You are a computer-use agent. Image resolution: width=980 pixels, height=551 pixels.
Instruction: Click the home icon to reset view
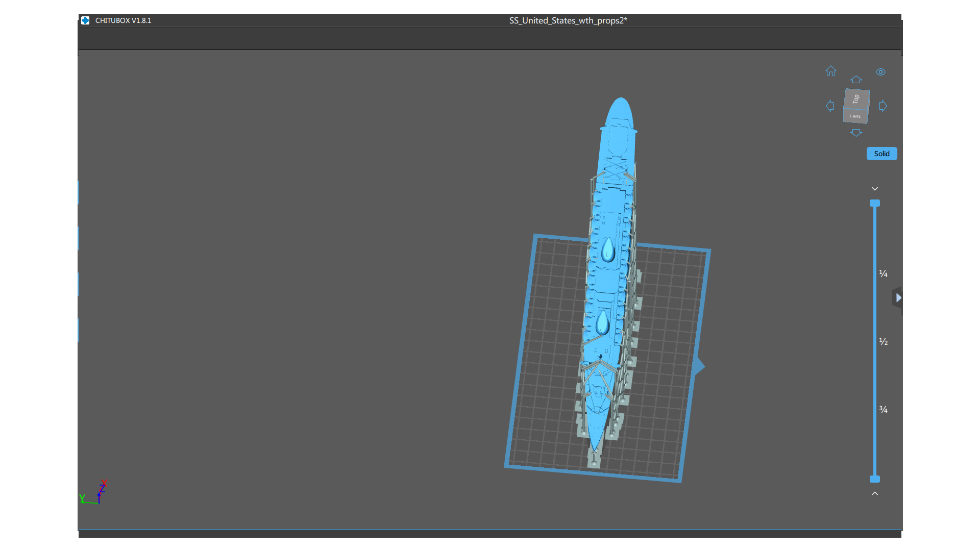click(x=831, y=71)
